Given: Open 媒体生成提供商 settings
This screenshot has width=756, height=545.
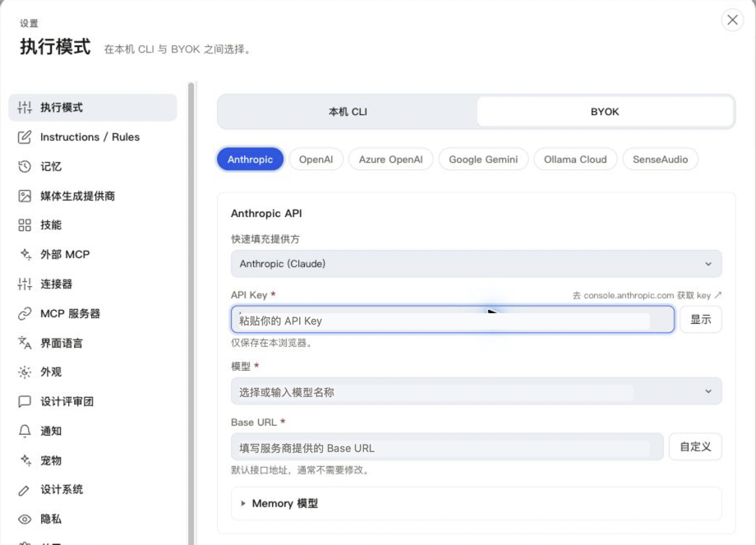Looking at the screenshot, I should click(93, 196).
